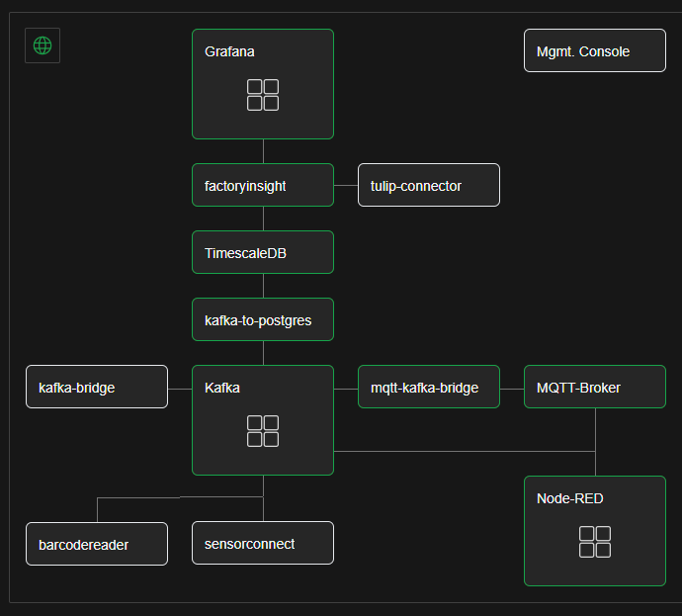Select the kafka-bridge node

97,387
